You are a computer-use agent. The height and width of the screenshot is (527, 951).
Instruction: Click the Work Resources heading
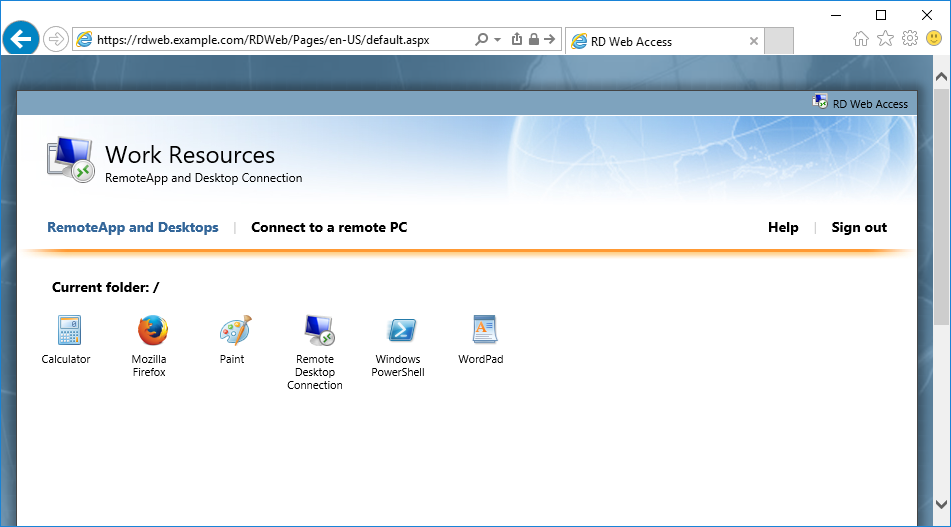pyautogui.click(x=190, y=155)
